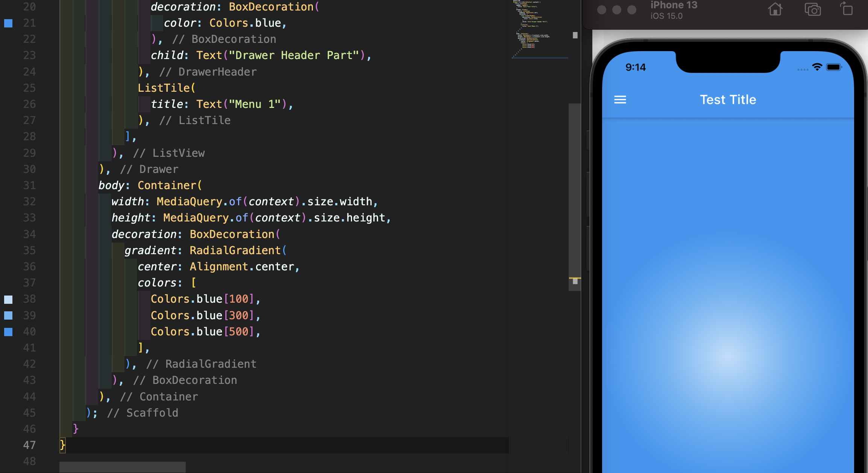The image size is (868, 473).
Task: Rotate the iPhone 13 simulator device
Action: click(847, 8)
